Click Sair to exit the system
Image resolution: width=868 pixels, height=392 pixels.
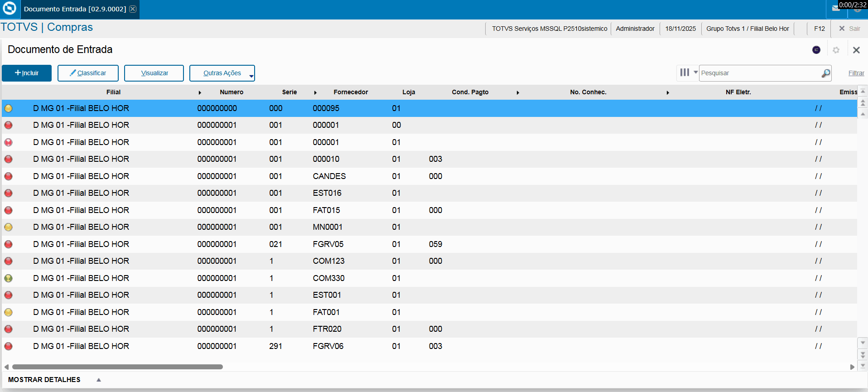point(849,29)
